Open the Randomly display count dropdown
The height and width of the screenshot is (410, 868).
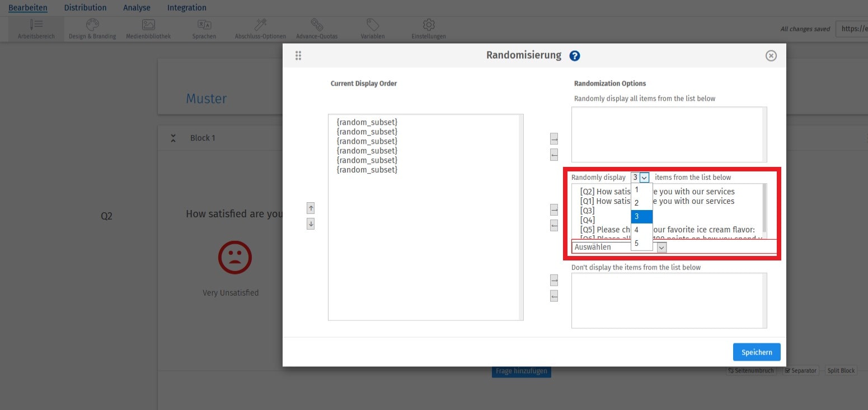coord(643,177)
